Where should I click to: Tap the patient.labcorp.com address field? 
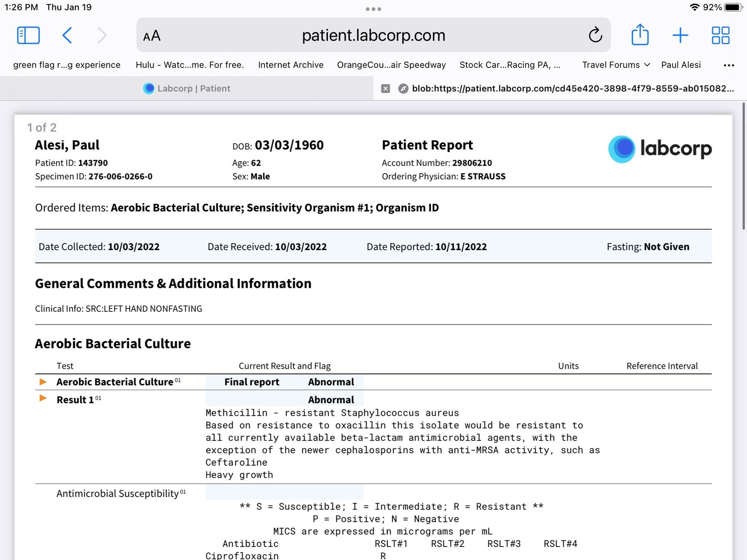pos(373,35)
